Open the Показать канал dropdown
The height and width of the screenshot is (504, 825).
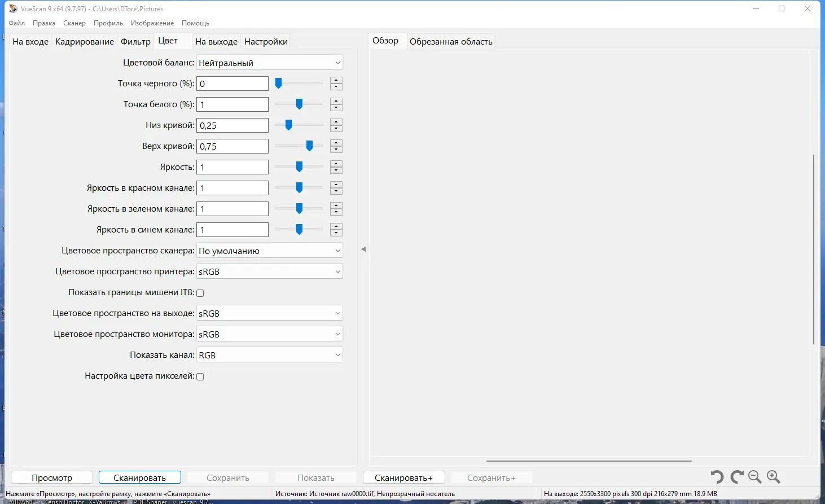pos(270,355)
